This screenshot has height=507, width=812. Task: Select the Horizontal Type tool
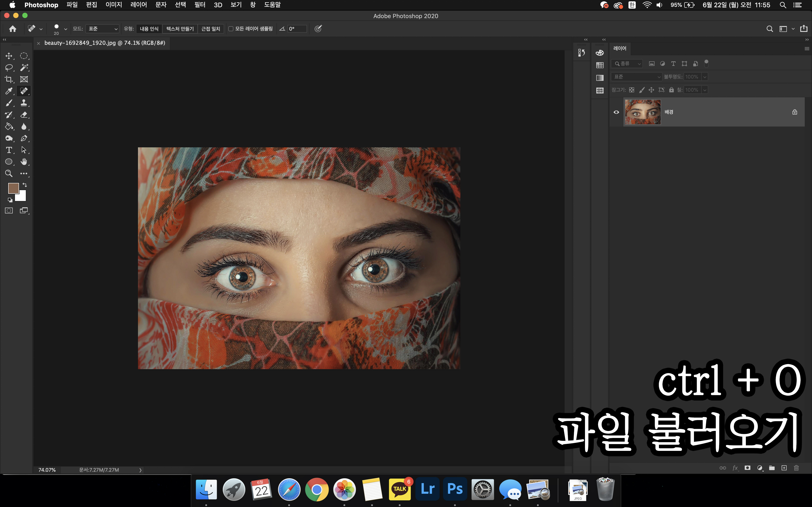[x=9, y=150]
